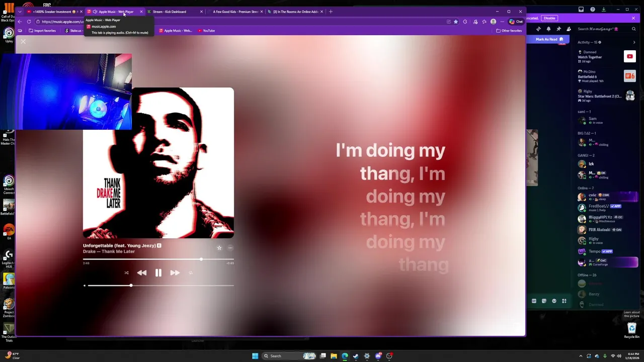Open the Watch Together activity card
This screenshot has height=362, width=644.
pos(607,57)
